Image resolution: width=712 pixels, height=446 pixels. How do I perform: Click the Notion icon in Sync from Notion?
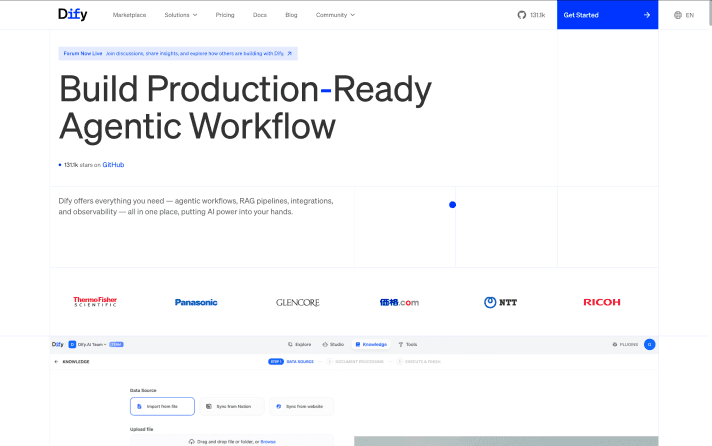coord(209,406)
